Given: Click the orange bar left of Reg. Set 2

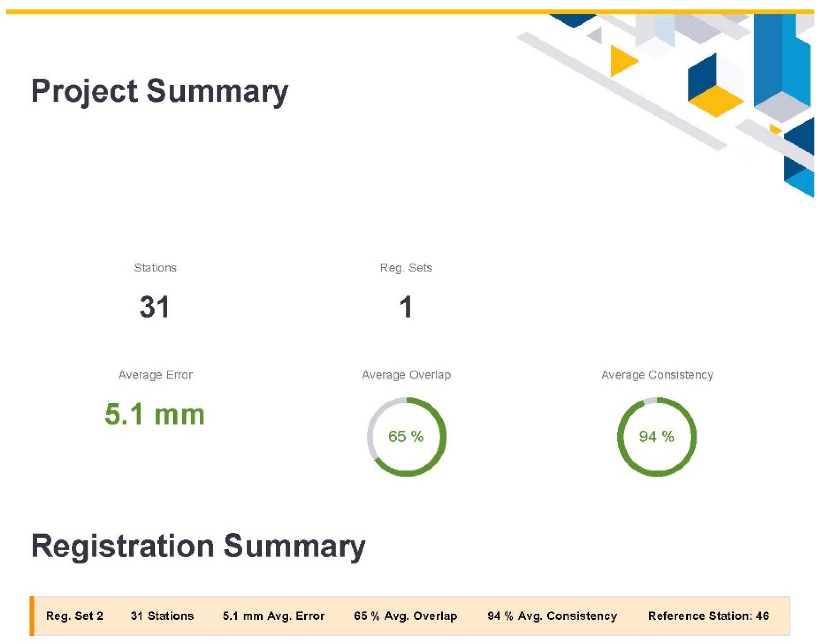Looking at the screenshot, I should [32, 616].
